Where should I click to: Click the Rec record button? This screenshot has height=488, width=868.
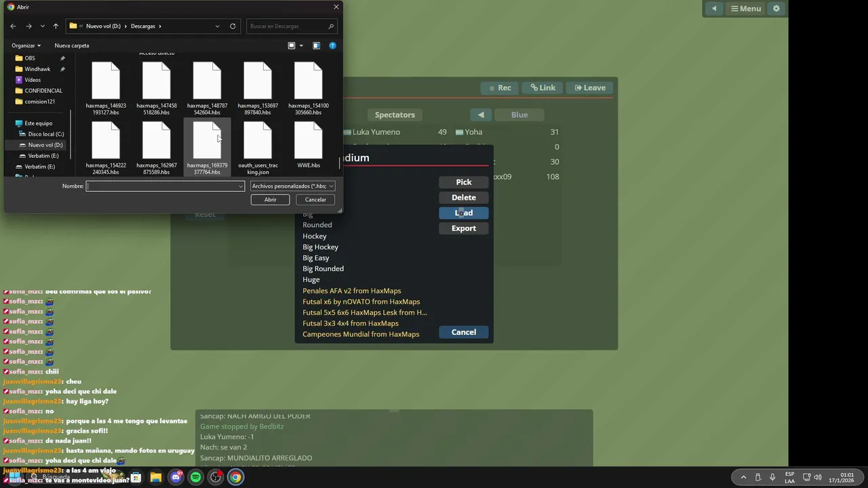(500, 87)
